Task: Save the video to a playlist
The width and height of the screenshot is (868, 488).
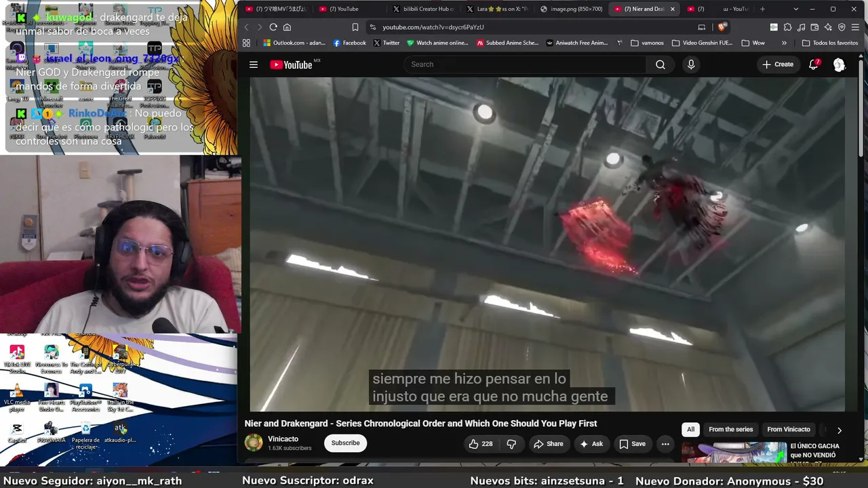Action: pos(631,444)
